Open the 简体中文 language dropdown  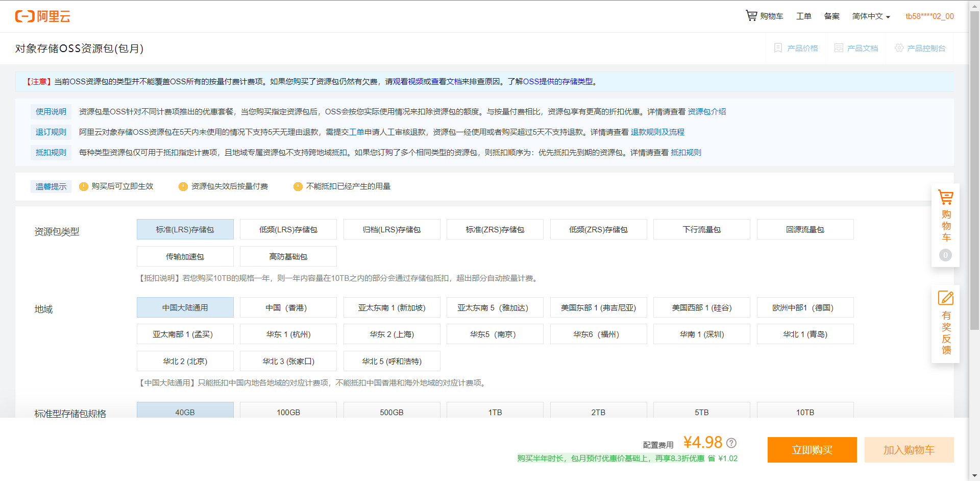[871, 16]
